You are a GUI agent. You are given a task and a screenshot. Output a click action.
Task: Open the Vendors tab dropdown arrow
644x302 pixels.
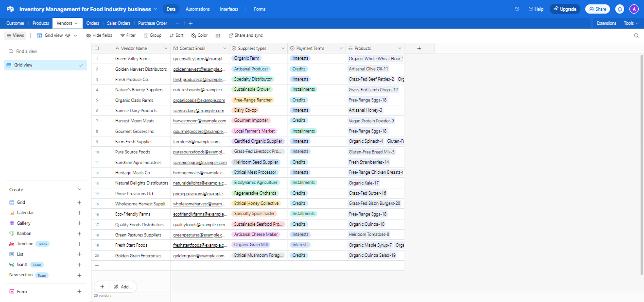[x=76, y=23]
